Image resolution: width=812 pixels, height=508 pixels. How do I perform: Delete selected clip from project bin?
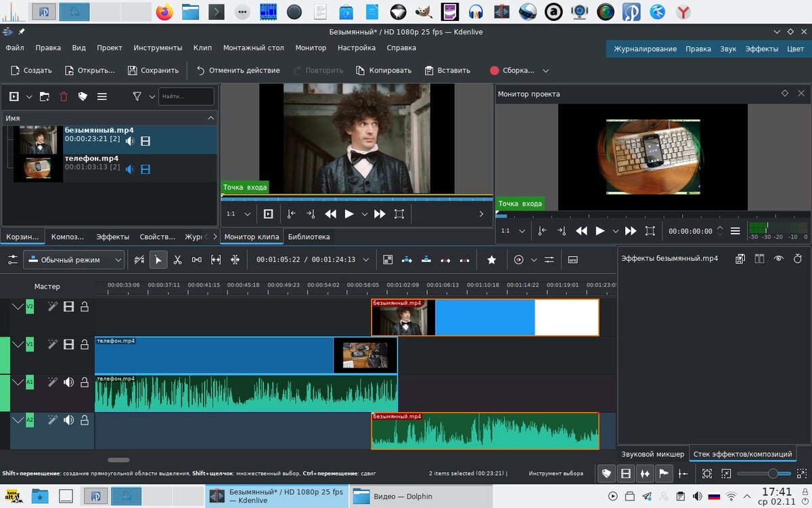pos(64,97)
